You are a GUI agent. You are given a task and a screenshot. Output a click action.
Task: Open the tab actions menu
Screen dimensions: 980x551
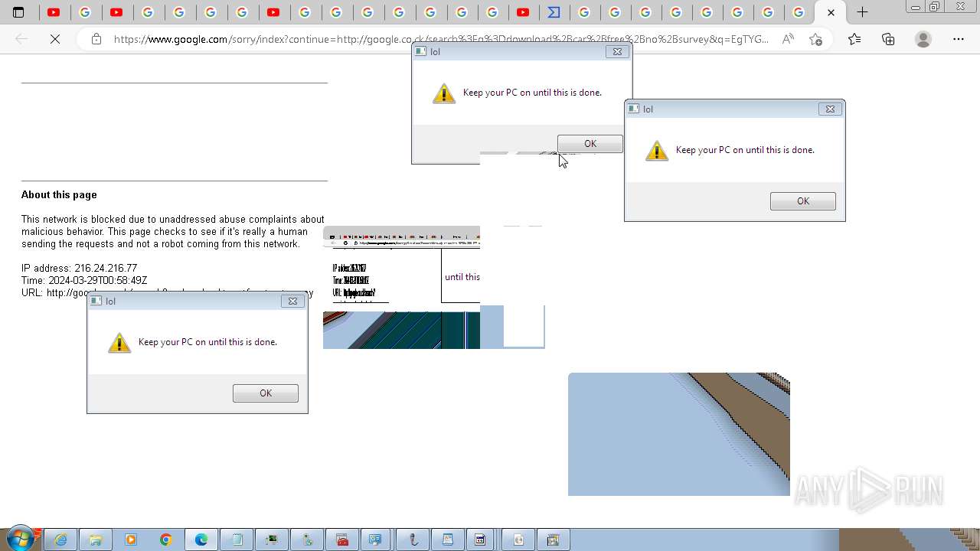pos(18,12)
